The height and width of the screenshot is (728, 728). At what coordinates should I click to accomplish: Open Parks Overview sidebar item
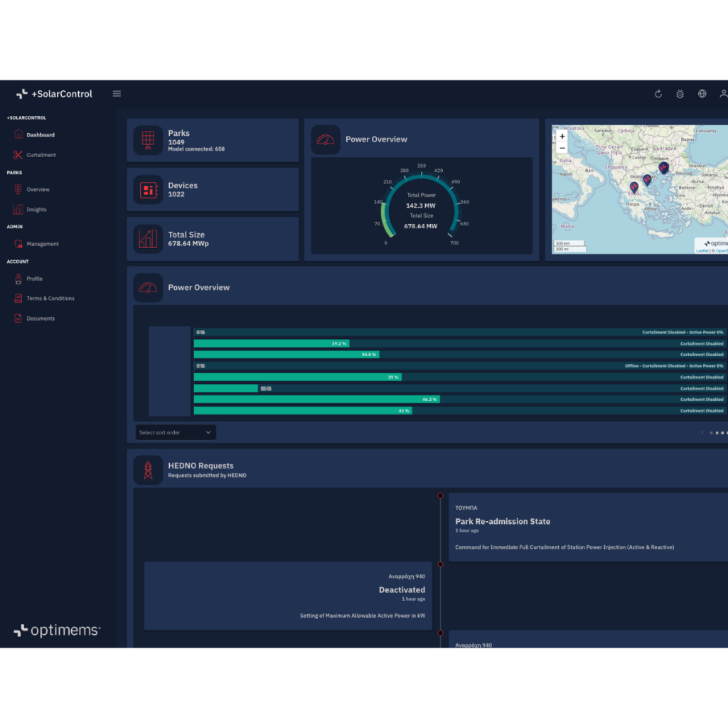[38, 190]
